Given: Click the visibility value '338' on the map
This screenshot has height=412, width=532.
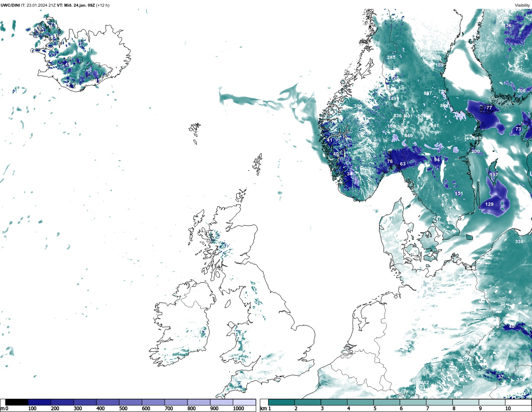Looking at the screenshot, I should [519, 242].
